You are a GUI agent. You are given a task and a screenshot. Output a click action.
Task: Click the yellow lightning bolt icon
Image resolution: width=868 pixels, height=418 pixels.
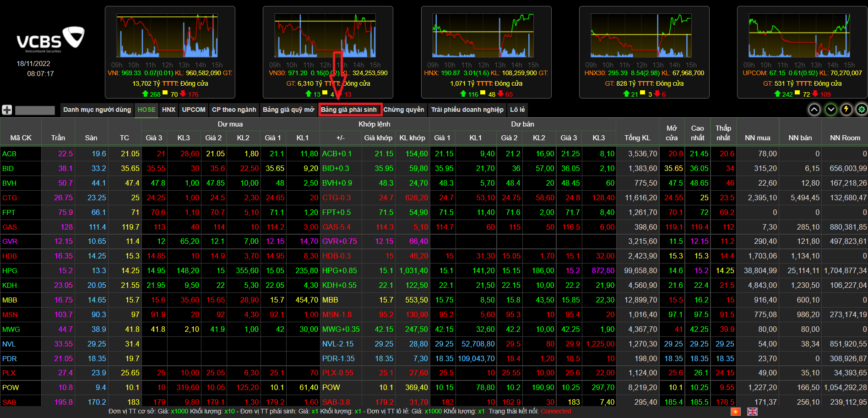click(846, 110)
